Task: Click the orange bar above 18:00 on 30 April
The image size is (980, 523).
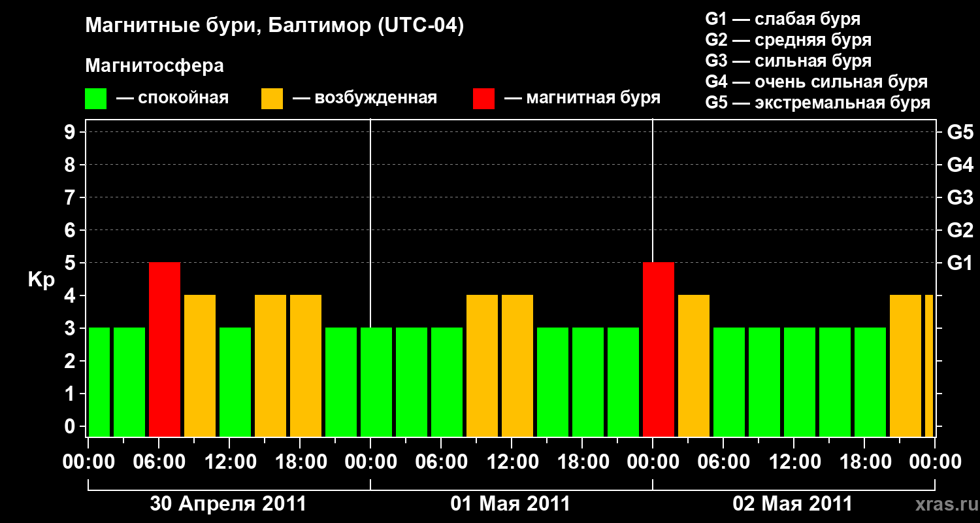Action: pyautogui.click(x=306, y=365)
